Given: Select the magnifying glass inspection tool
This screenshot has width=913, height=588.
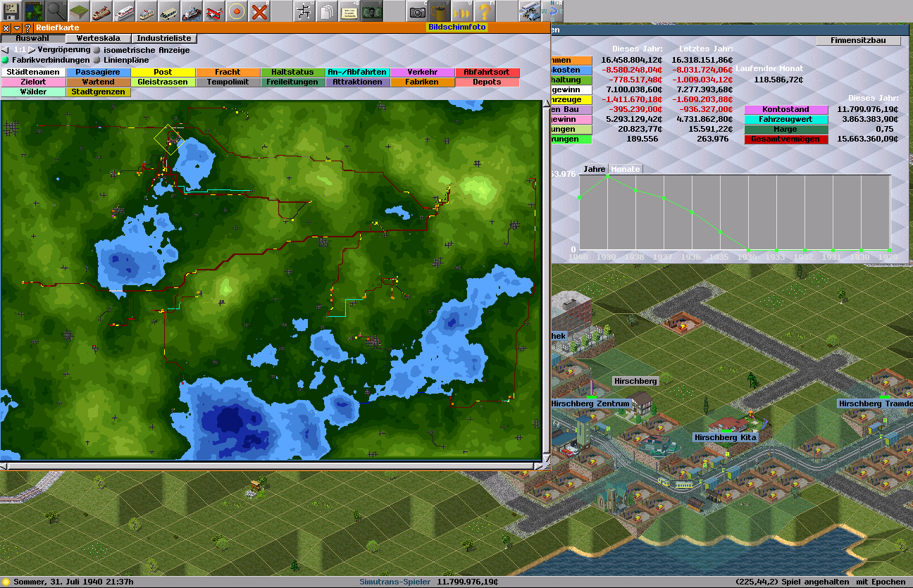Looking at the screenshot, I should pyautogui.click(x=56, y=11).
